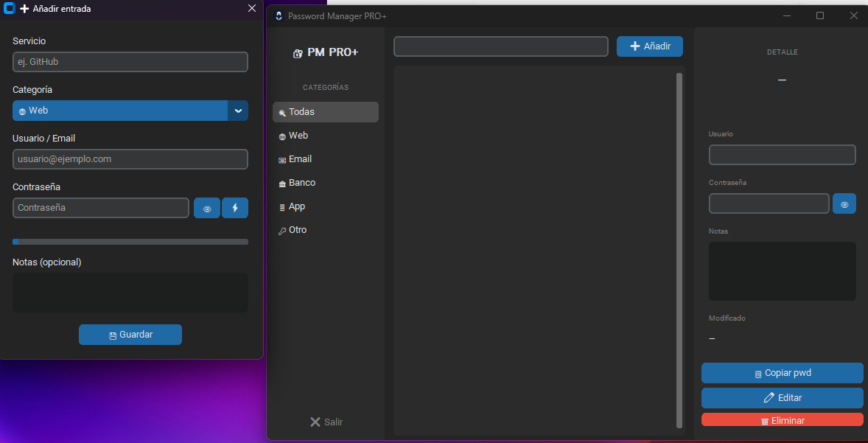
Task: Click the CATEGORÍAS heading text
Action: [x=326, y=88]
